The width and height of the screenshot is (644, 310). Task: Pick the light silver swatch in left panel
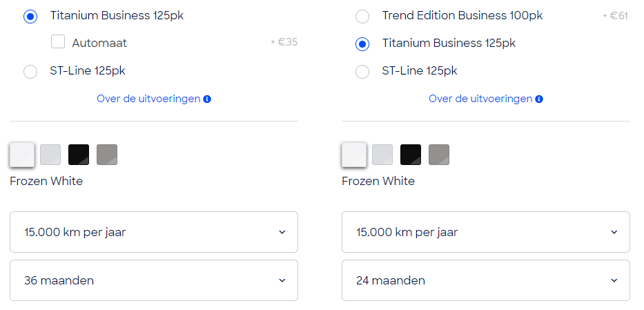point(50,155)
